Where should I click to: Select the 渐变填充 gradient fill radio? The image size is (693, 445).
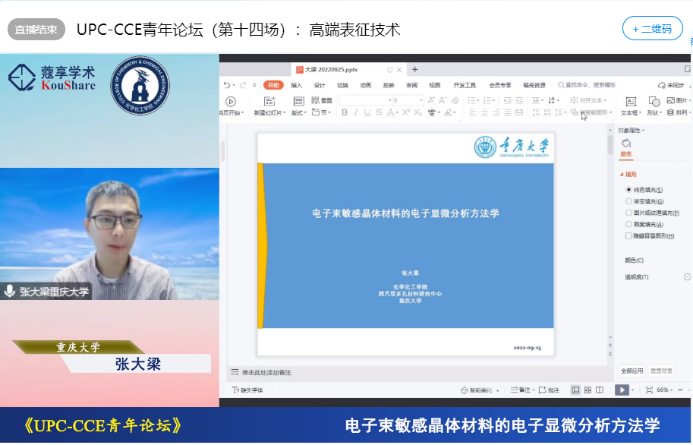pos(628,200)
